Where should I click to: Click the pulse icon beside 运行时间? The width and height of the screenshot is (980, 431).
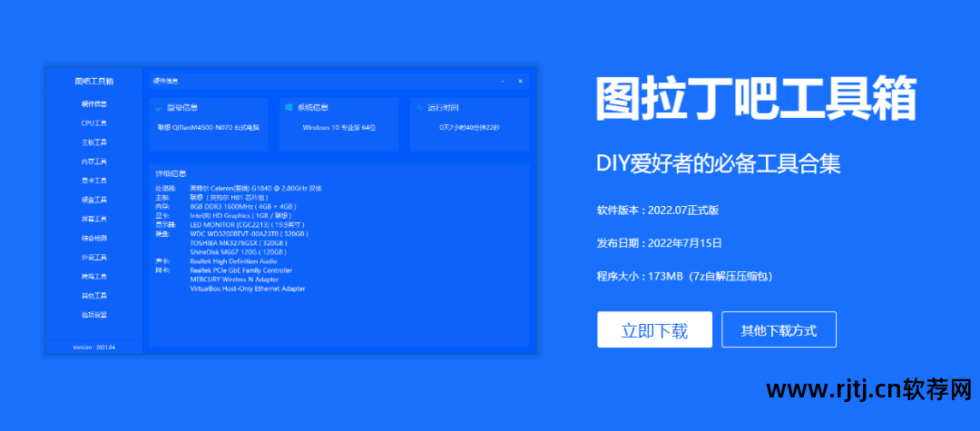pyautogui.click(x=420, y=107)
